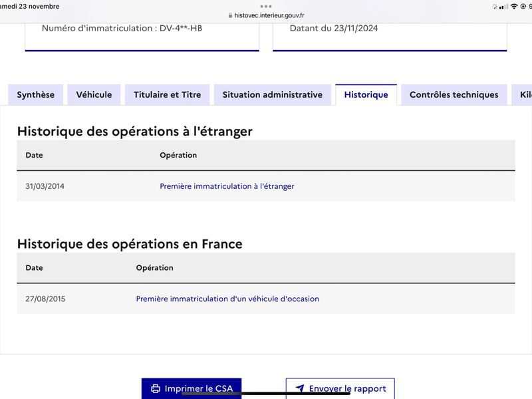Click the padlock icon beside the site address
This screenshot has height=399, width=532.
coord(230,15)
